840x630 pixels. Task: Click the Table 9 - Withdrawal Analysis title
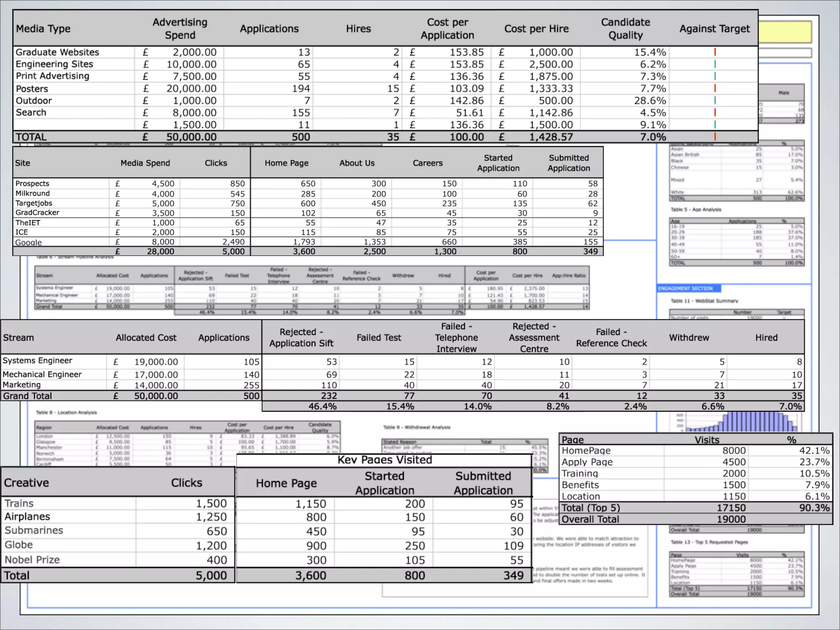(416, 427)
